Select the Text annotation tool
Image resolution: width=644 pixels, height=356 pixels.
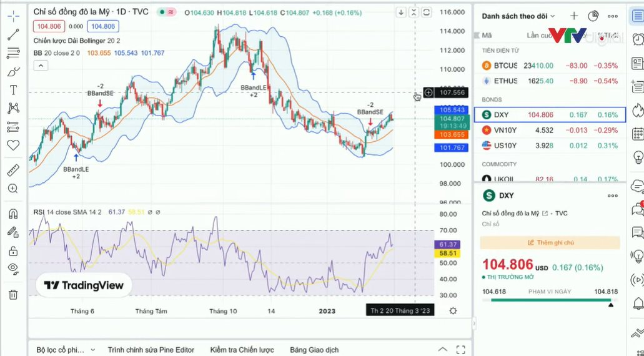(13, 90)
